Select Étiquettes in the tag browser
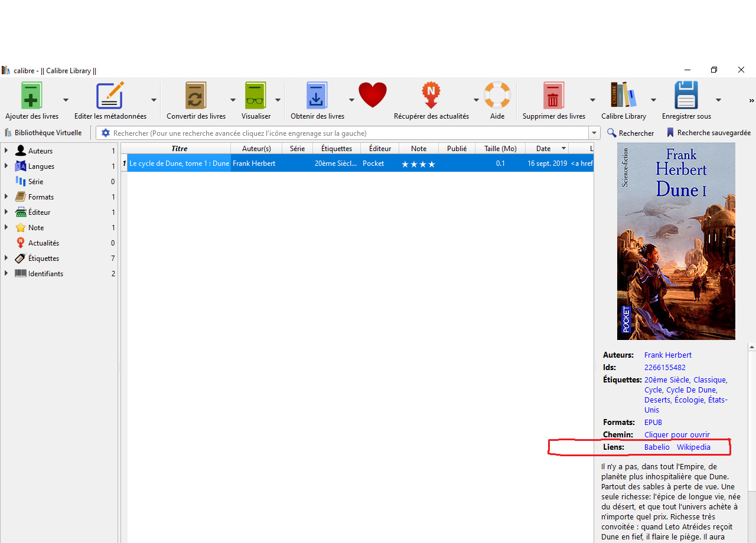 click(x=44, y=259)
